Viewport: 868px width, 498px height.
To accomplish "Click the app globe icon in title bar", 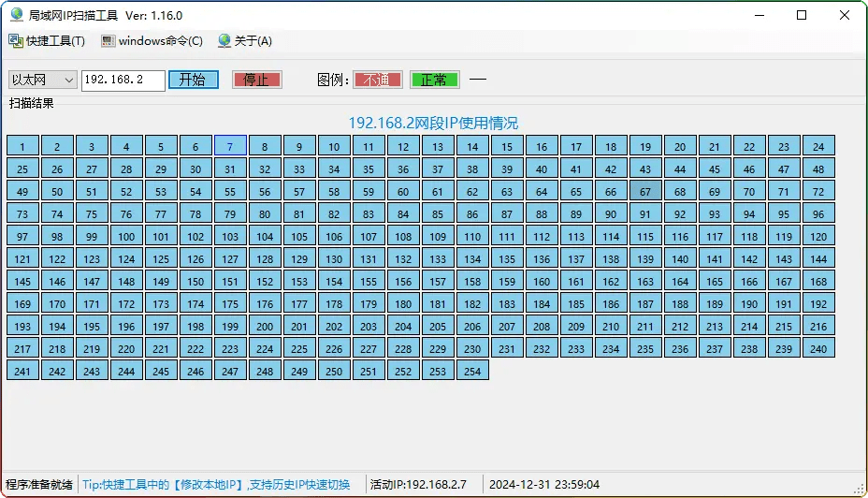I will (16, 15).
